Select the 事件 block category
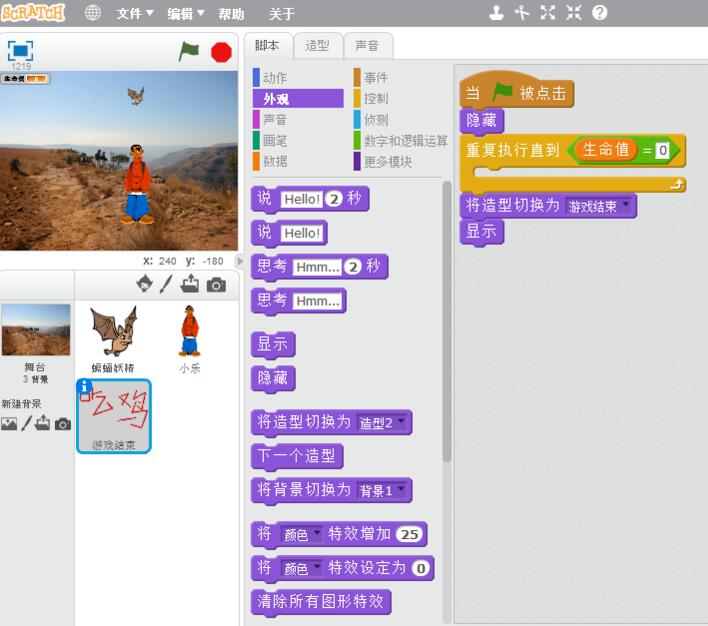Screen dimensions: 708x626 coord(376,77)
